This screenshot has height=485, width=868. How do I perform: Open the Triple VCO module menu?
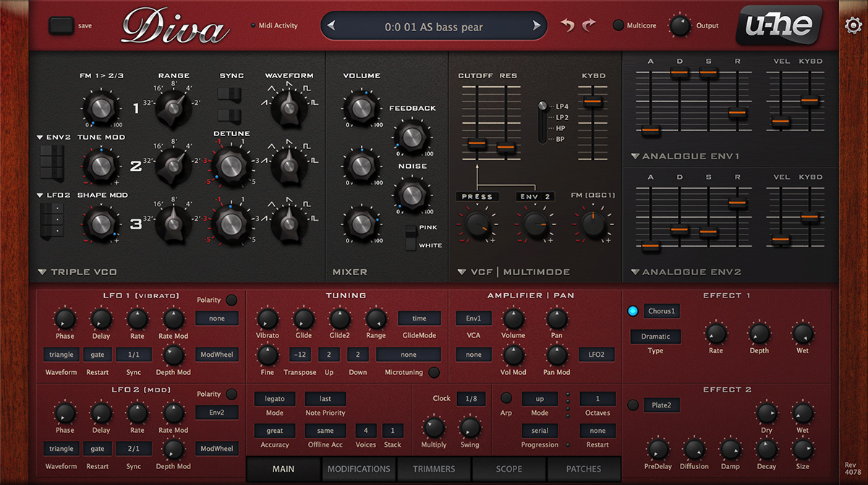[76, 272]
